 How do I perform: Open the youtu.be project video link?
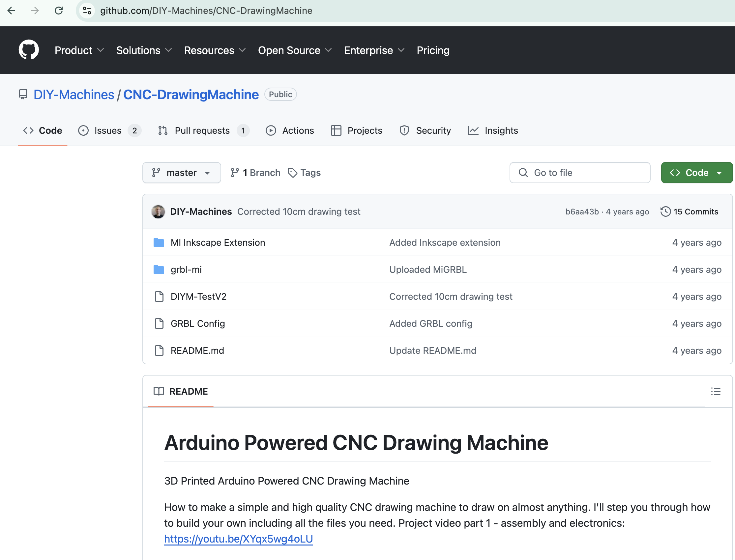tap(238, 539)
